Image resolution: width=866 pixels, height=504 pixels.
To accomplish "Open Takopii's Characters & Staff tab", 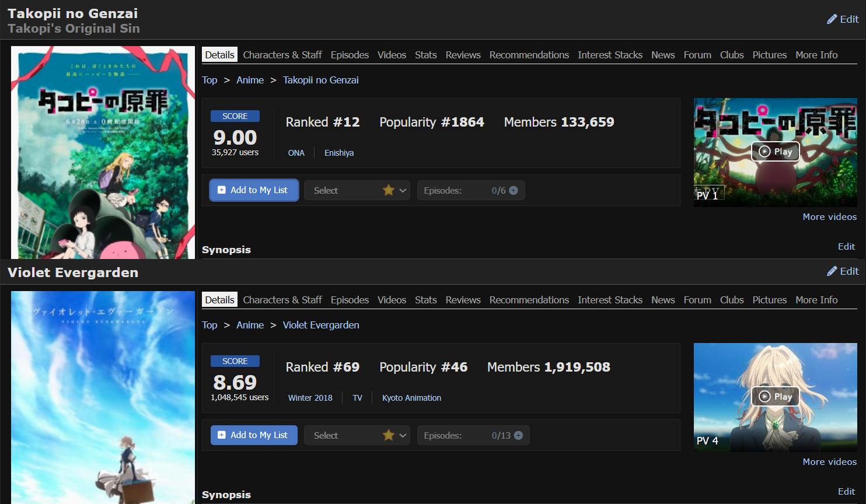I will (282, 55).
